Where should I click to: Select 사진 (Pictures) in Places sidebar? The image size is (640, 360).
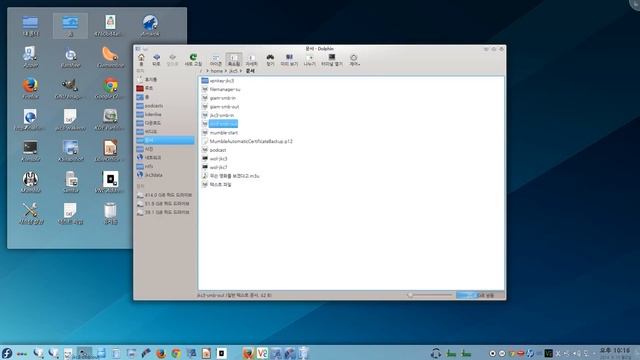(165, 149)
